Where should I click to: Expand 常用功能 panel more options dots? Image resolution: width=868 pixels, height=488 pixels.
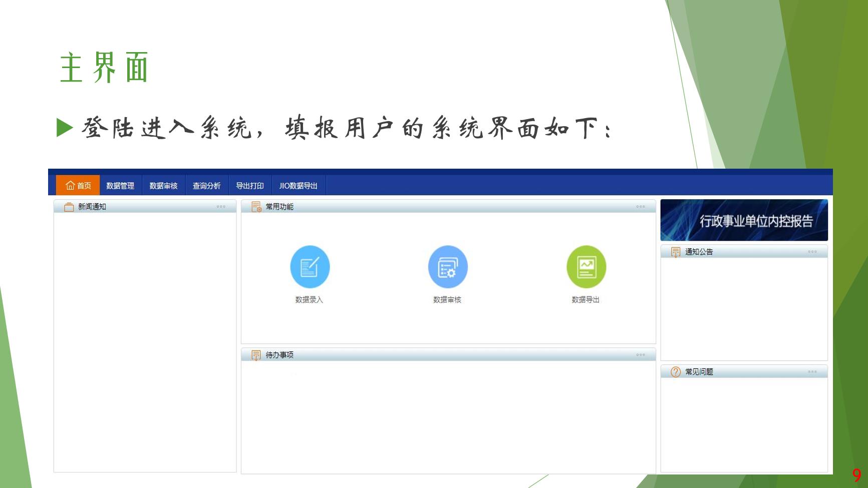point(641,207)
